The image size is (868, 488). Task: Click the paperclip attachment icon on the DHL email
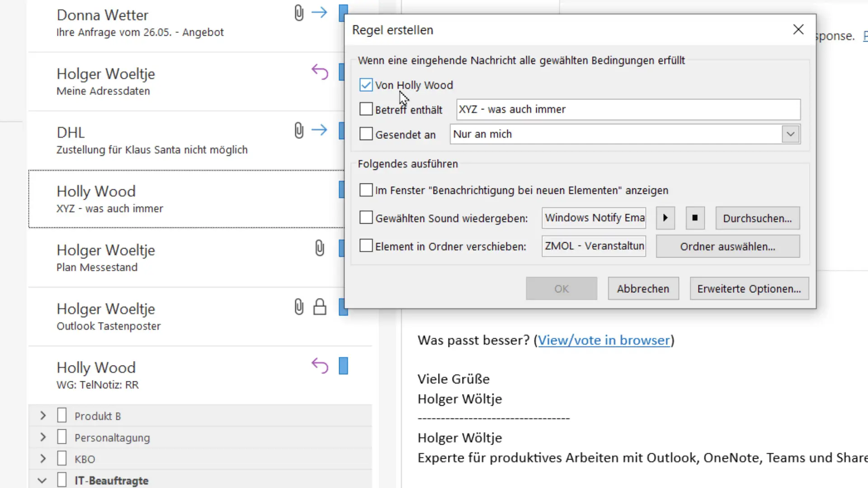tap(298, 131)
